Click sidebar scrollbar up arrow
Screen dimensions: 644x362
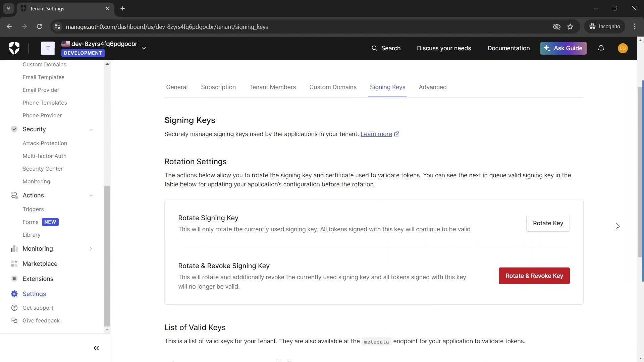click(107, 64)
